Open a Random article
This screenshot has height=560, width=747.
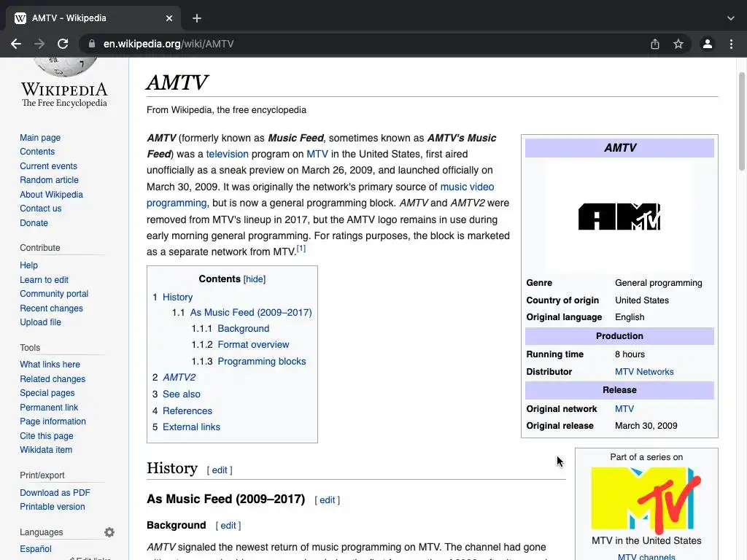pos(49,180)
